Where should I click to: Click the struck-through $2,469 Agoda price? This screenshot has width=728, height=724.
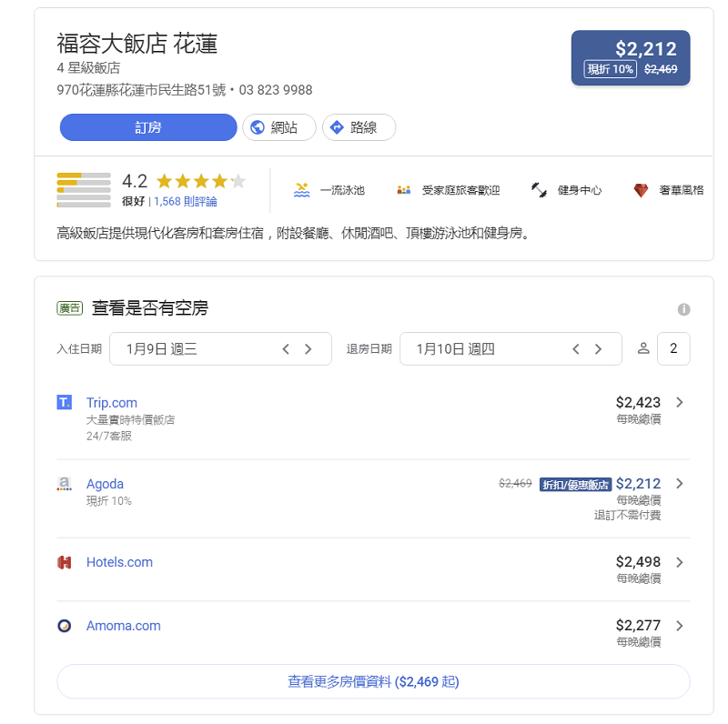coord(515,483)
